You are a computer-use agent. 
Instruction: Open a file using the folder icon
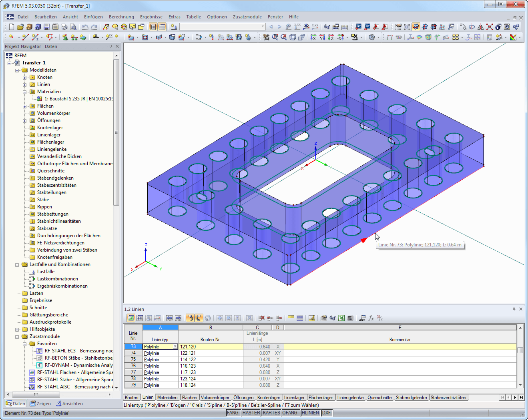pyautogui.click(x=20, y=27)
